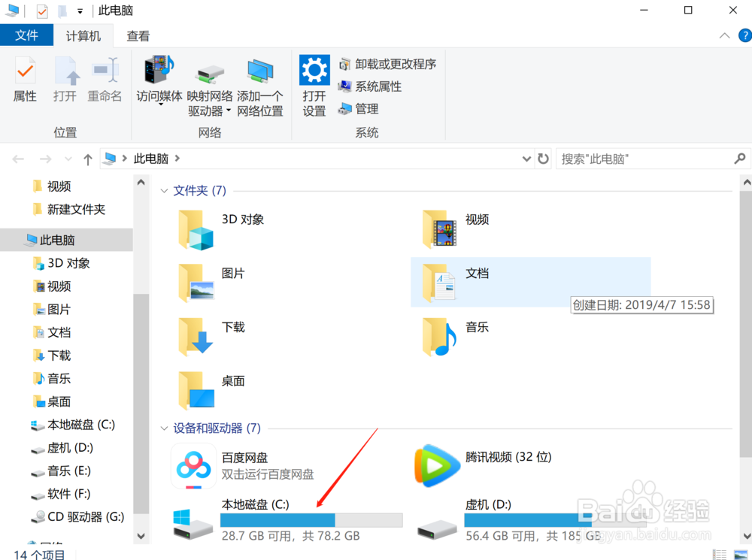
Task: Click the refresh button beside the address bar
Action: (544, 159)
